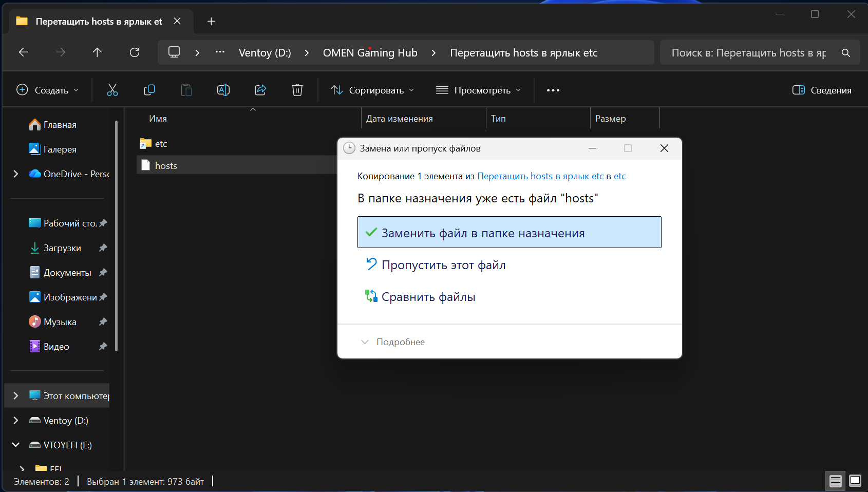Image resolution: width=868 pixels, height=492 pixels.
Task: Choose Пропустить этот файл option
Action: coord(443,265)
